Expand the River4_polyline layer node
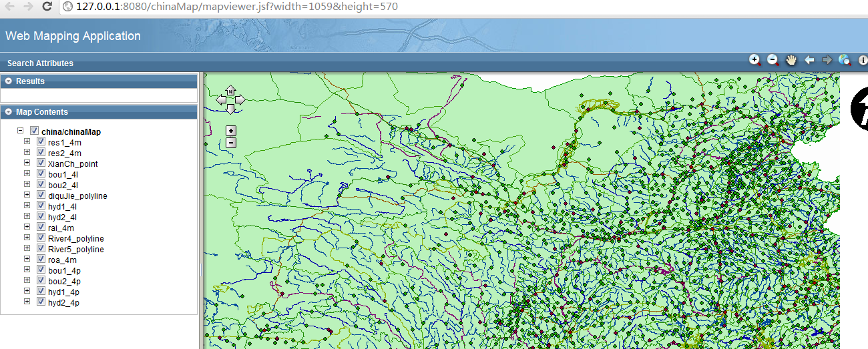 pyautogui.click(x=27, y=238)
